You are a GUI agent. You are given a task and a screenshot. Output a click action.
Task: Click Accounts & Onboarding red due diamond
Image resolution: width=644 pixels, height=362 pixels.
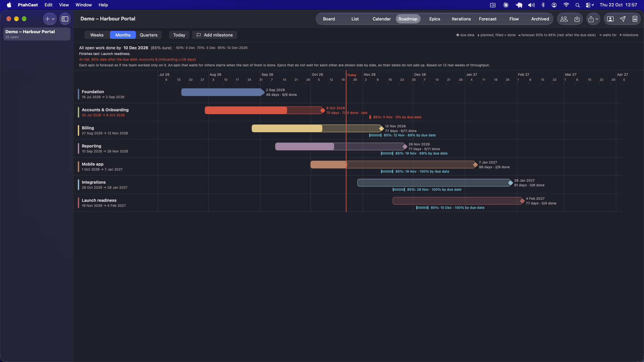coord(323,110)
